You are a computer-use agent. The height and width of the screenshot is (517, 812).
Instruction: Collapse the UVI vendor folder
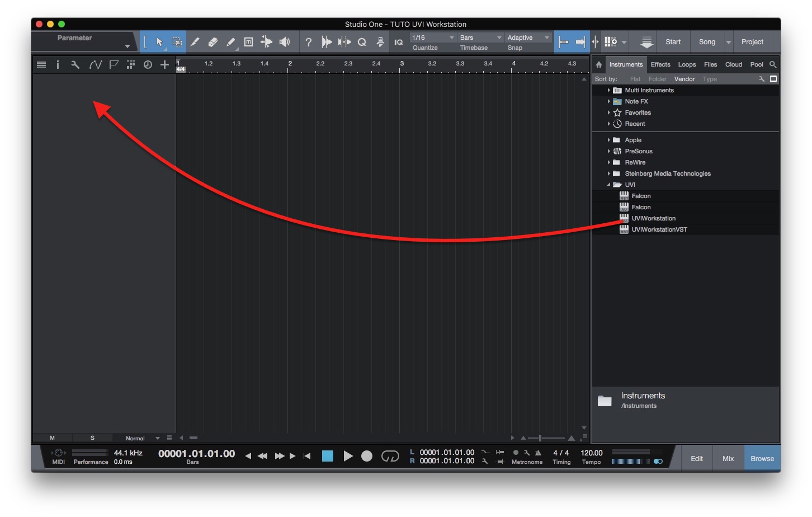pyautogui.click(x=608, y=185)
